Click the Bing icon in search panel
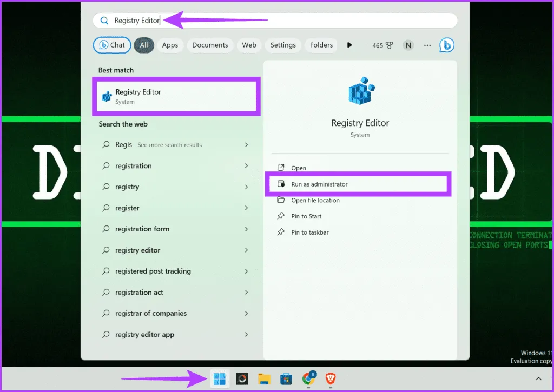 446,45
